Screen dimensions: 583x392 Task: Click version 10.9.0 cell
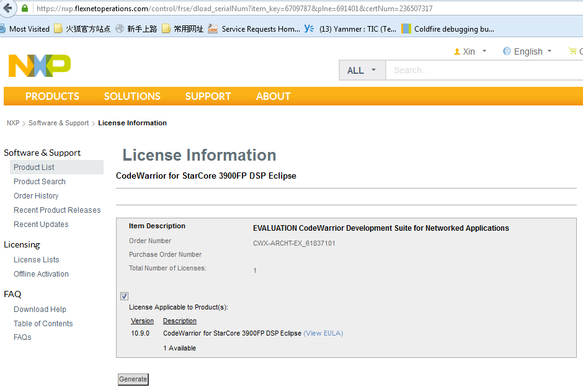tap(140, 333)
